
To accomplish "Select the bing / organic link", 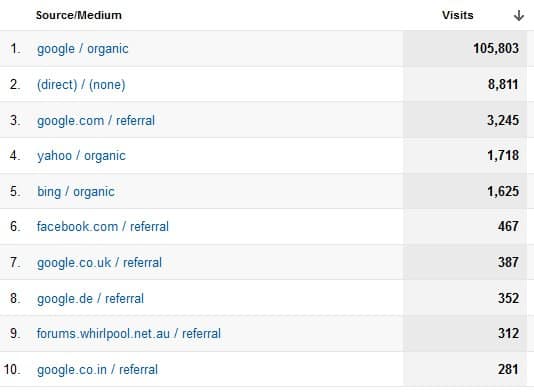I will [x=76, y=192].
